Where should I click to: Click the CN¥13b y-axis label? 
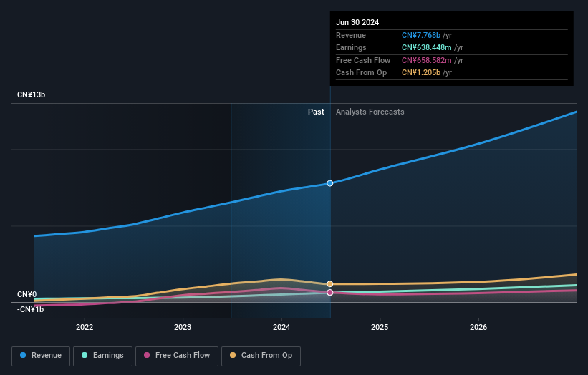point(32,95)
